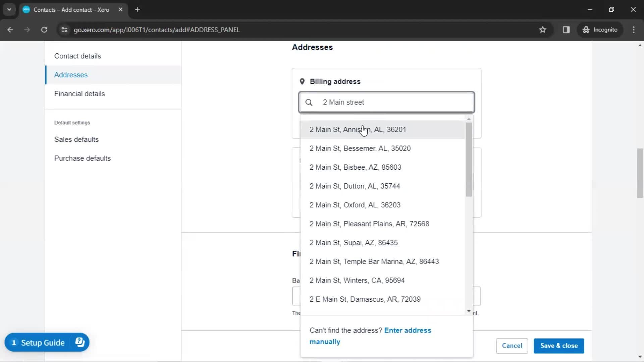Bookmark this page with the star icon
The height and width of the screenshot is (362, 644).
(543, 30)
